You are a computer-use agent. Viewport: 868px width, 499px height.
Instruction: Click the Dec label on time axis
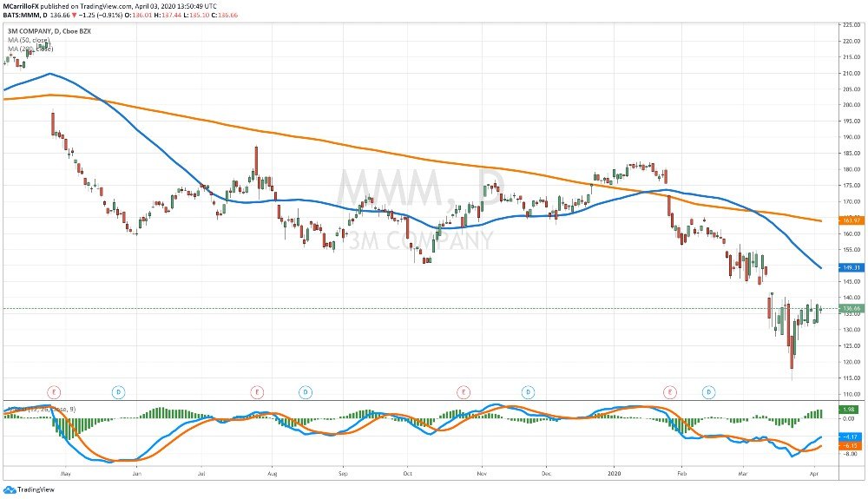546,474
